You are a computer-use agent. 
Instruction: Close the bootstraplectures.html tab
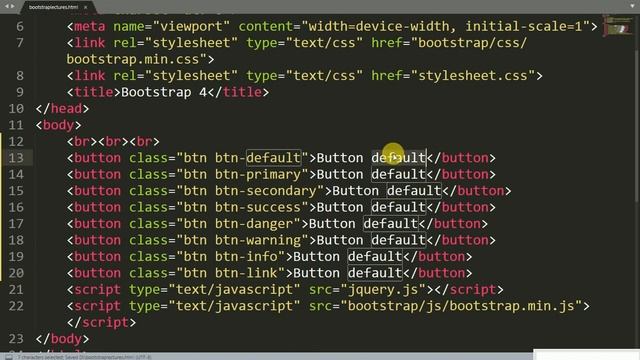click(86, 7)
